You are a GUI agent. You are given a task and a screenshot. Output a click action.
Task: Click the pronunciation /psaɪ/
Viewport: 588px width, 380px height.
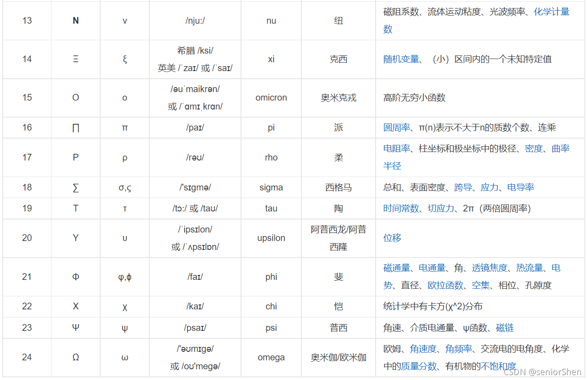(195, 328)
